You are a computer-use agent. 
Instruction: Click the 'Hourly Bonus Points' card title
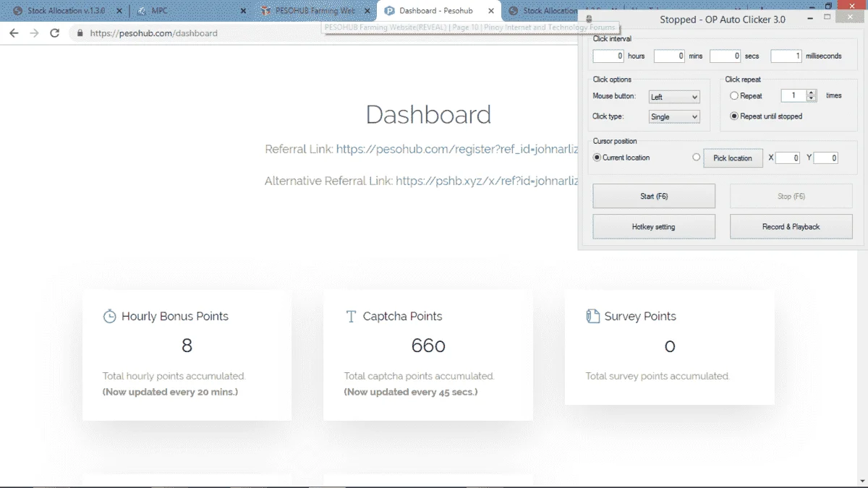175,316
